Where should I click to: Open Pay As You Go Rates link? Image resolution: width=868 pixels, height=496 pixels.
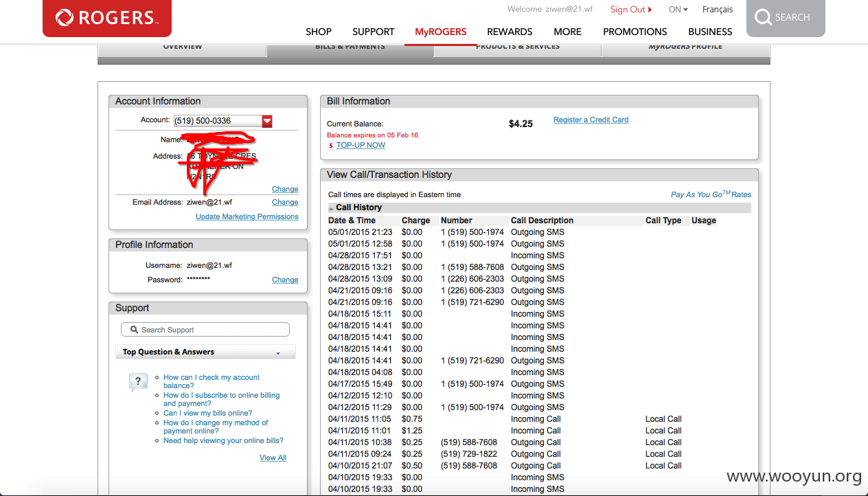711,194
